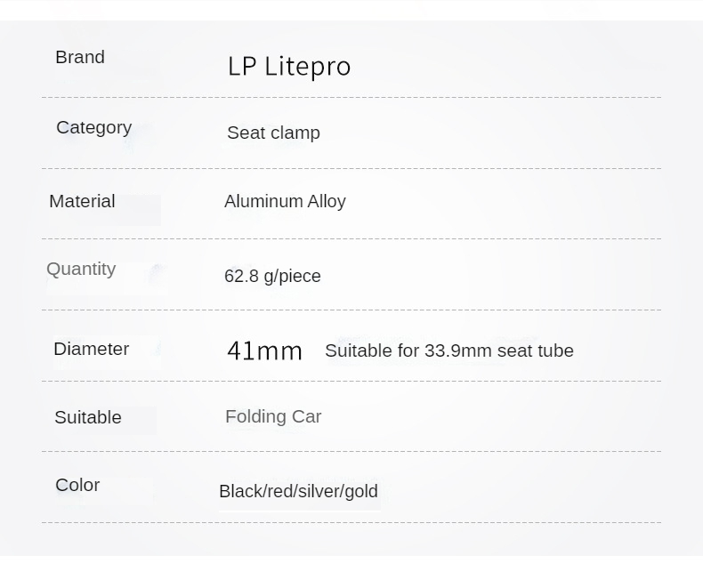Select the Folding Car text

[x=273, y=416]
